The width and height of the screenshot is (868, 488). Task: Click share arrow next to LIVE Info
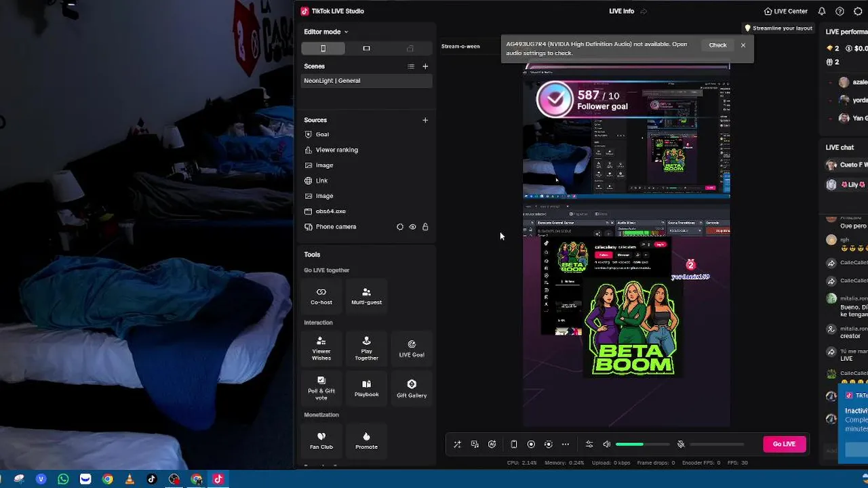click(644, 11)
